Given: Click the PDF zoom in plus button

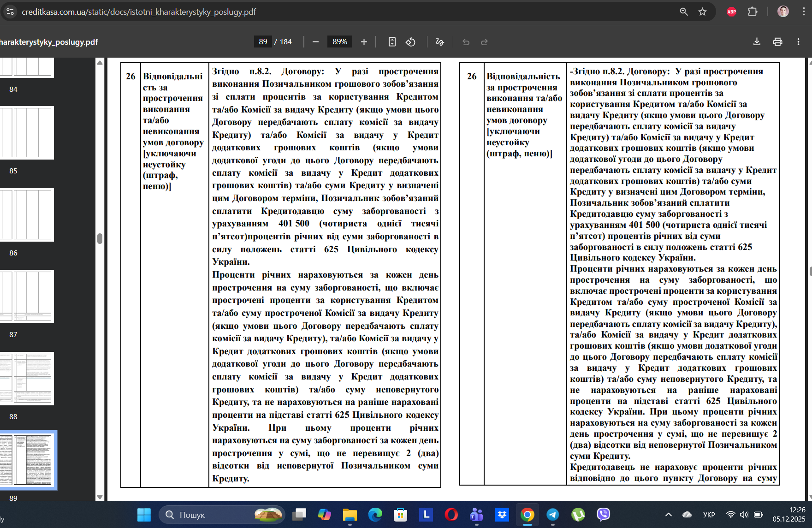Looking at the screenshot, I should point(364,42).
